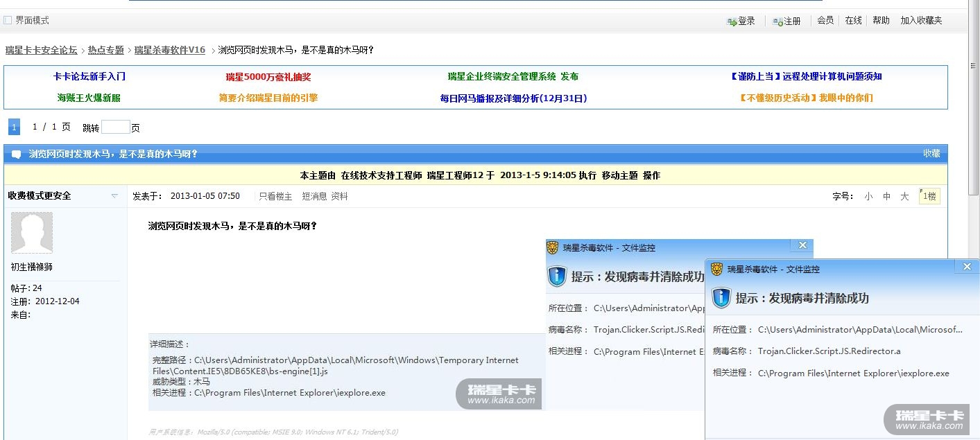Set font size to 大
The height and width of the screenshot is (440, 980).
click(904, 197)
